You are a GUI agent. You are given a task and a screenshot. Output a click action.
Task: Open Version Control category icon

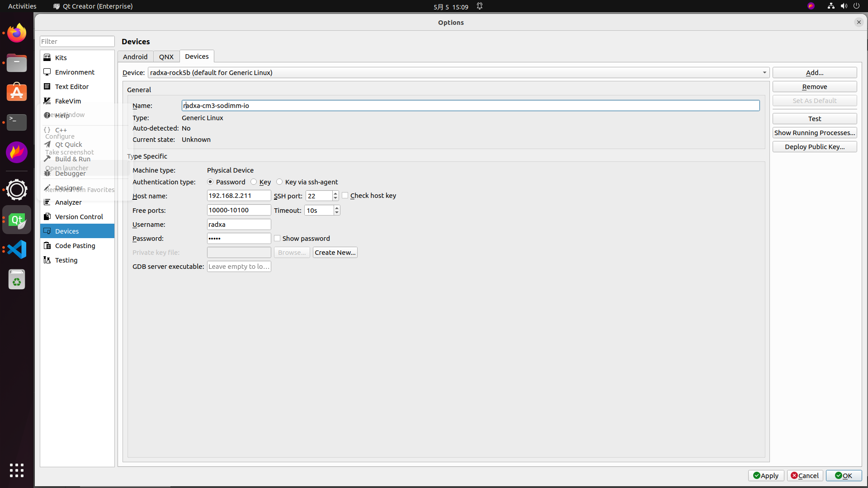[x=47, y=216]
